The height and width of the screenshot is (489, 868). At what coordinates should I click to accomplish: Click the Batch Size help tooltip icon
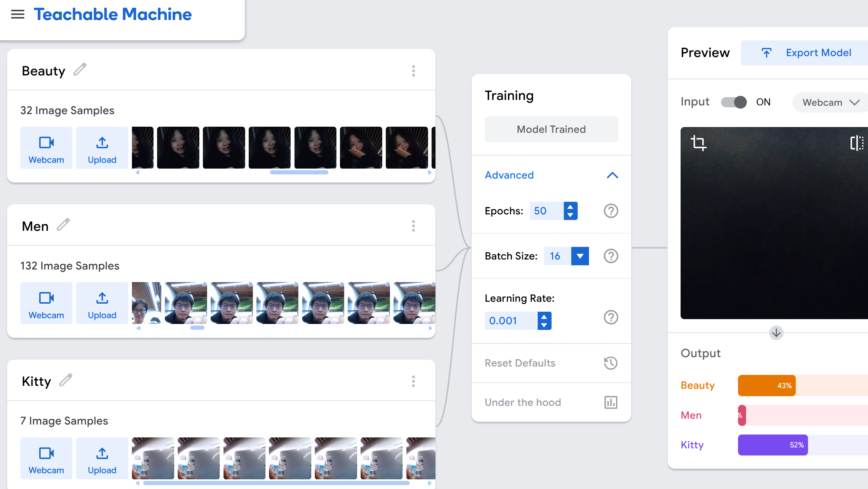coord(611,256)
